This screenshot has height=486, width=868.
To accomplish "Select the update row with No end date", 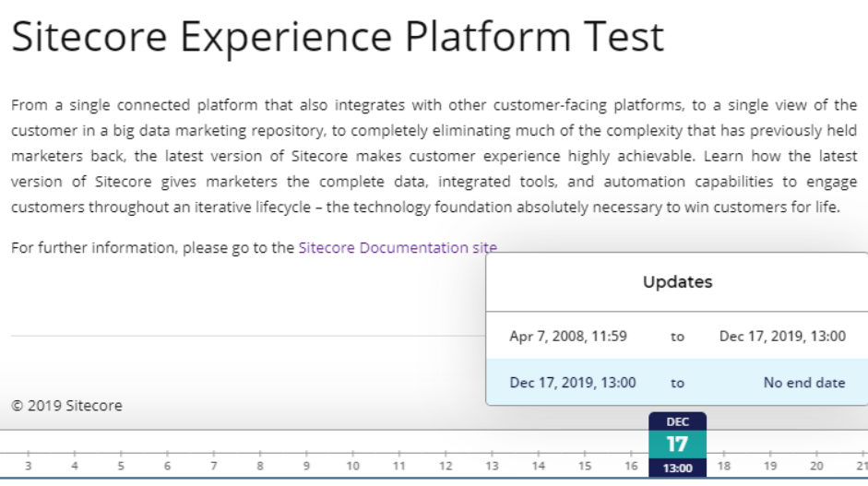I will (676, 382).
